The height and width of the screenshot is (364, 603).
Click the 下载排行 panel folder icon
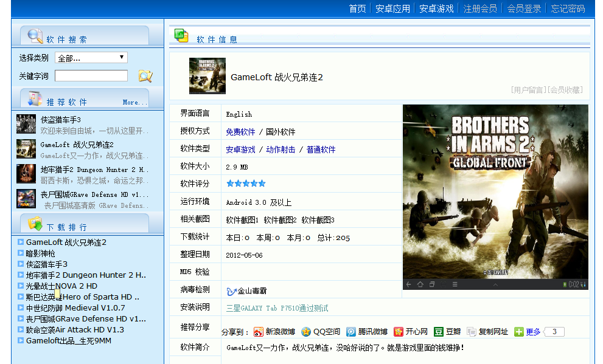35,224
